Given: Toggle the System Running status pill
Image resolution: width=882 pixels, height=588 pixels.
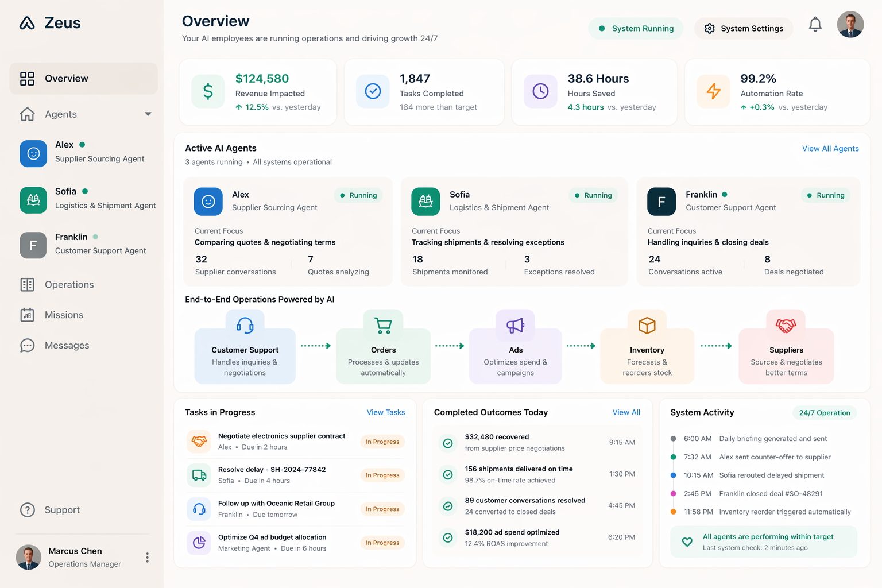Looking at the screenshot, I should 636,29.
